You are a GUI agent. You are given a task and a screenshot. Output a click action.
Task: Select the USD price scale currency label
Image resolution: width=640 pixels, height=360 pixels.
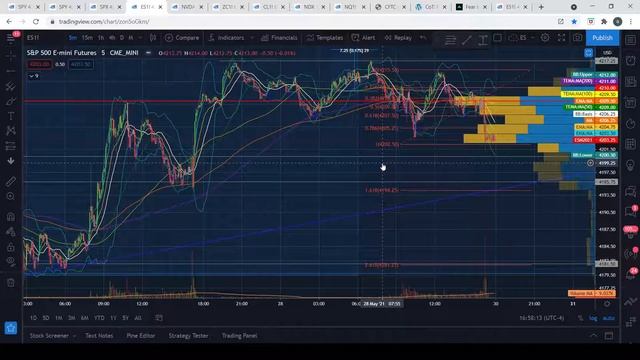click(607, 53)
